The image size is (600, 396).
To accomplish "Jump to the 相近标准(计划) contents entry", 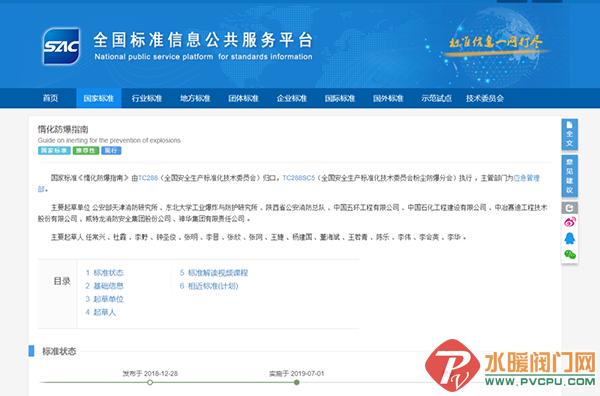I will pyautogui.click(x=209, y=286).
